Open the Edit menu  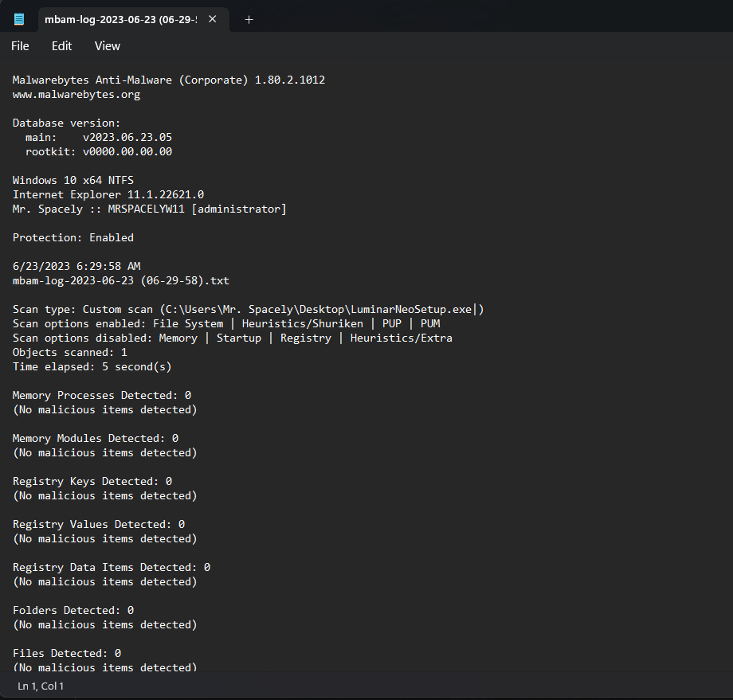point(61,46)
